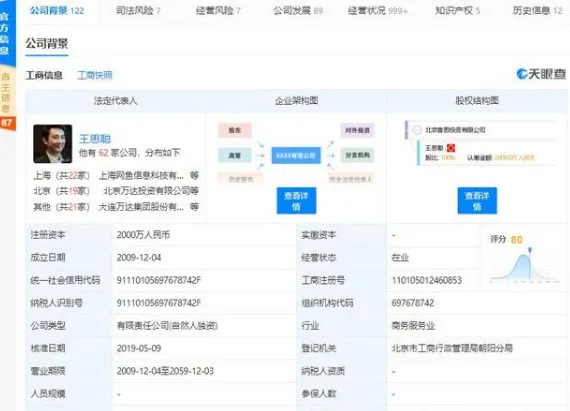Click the 工商注册号 value 110105012460853

(x=427, y=280)
